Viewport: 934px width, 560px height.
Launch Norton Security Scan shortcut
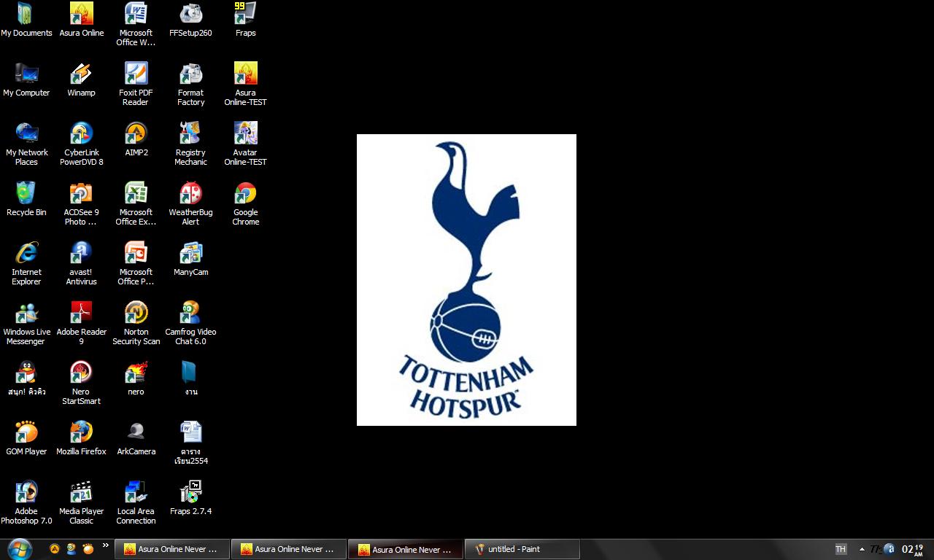(x=136, y=323)
